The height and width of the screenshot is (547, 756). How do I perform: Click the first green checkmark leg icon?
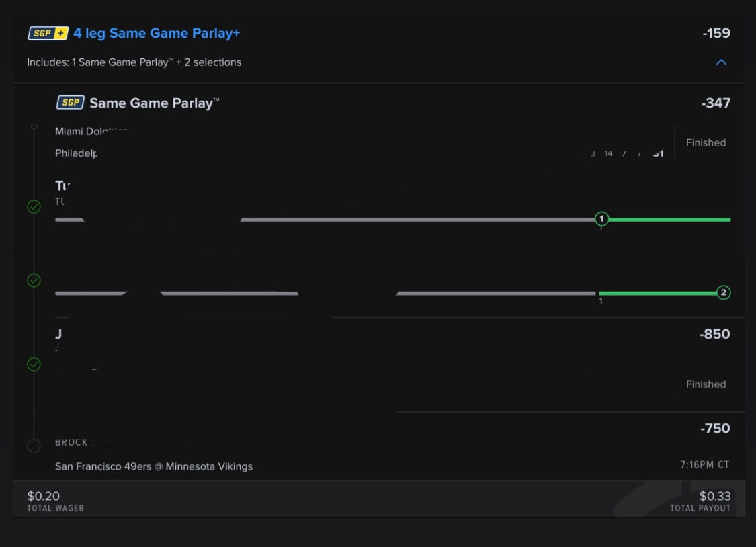(x=34, y=207)
